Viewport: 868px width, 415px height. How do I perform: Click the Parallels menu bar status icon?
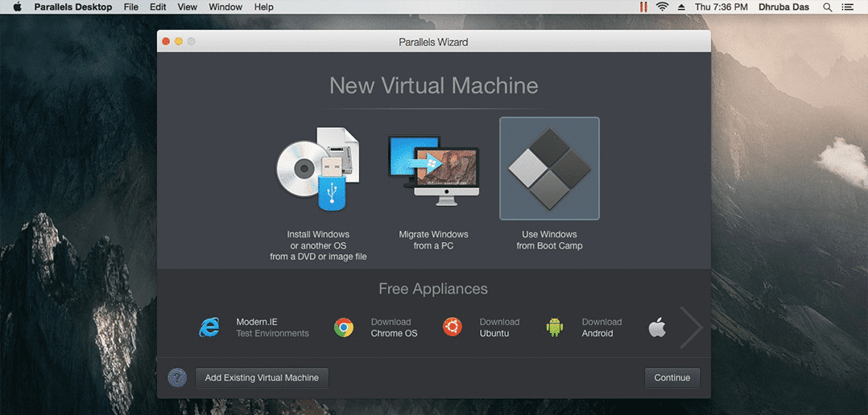643,7
